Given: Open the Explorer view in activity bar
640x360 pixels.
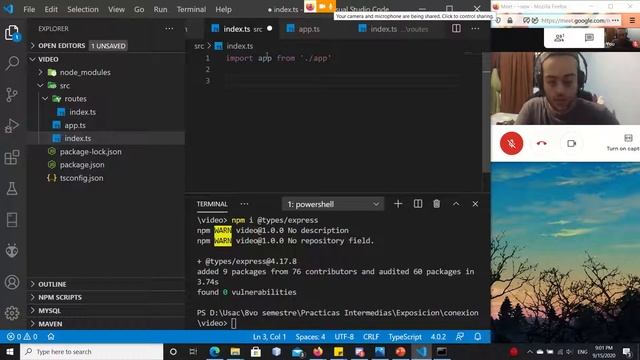Looking at the screenshot, I should click(12, 33).
